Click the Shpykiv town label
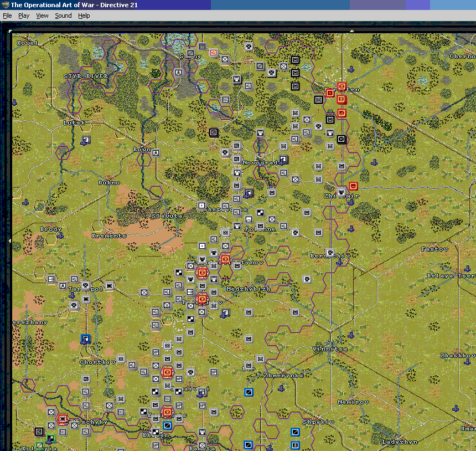Screen dimensions: 476x451 (318, 422)
